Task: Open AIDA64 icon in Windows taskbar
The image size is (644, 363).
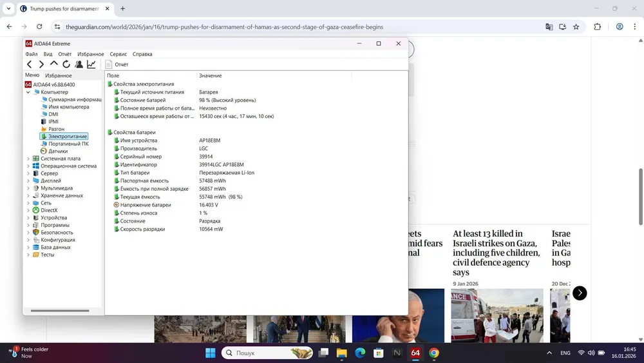Action: pos(415,353)
